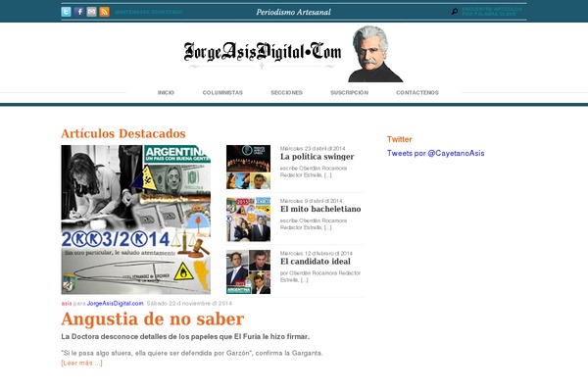Click the 'Artículos Destacados' heading
This screenshot has width=588, height=392.
coord(123,133)
